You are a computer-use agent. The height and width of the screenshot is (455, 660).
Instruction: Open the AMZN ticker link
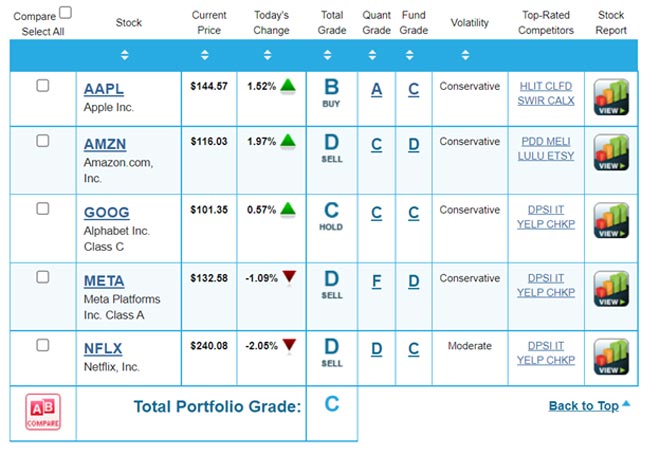click(105, 145)
